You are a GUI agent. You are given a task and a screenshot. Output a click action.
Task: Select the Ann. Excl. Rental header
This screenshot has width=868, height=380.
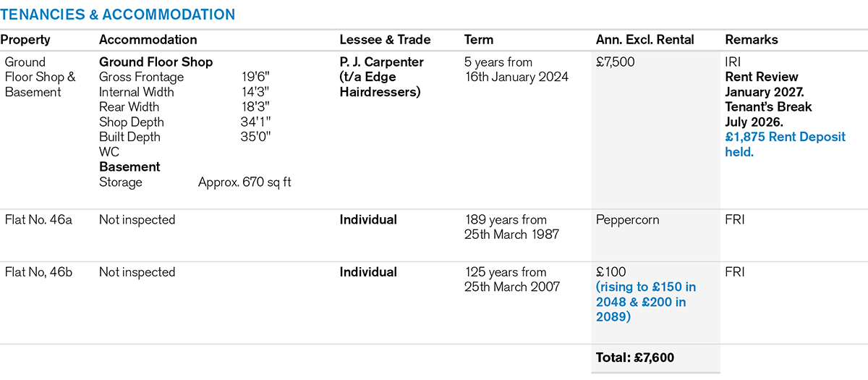click(644, 40)
